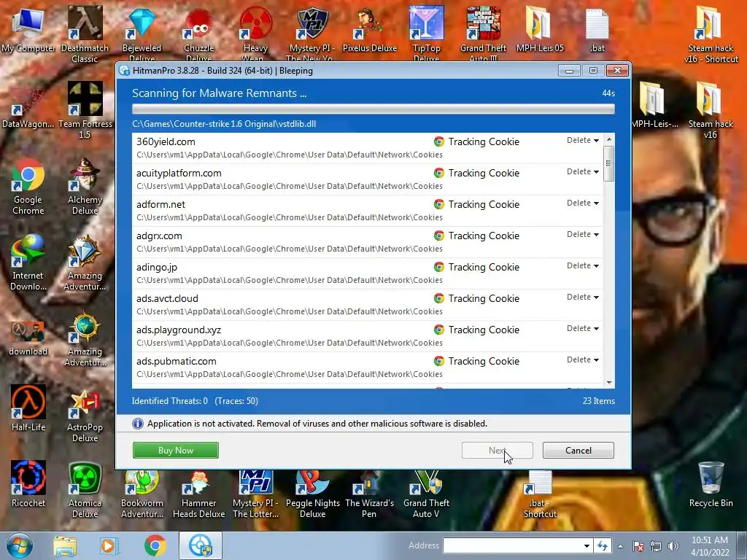This screenshot has height=560, width=747.
Task: Select the ads.avct.cloud cookie entry
Action: 368,306
